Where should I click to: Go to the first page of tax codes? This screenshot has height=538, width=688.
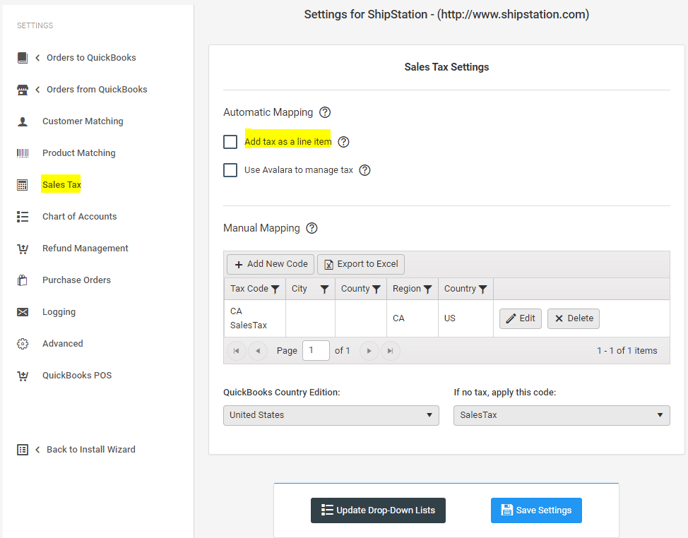tap(236, 351)
